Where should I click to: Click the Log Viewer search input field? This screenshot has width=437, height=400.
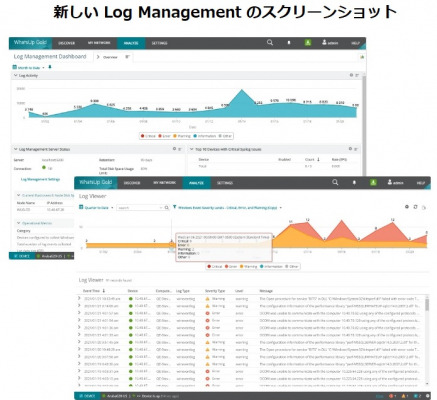click(x=140, y=208)
